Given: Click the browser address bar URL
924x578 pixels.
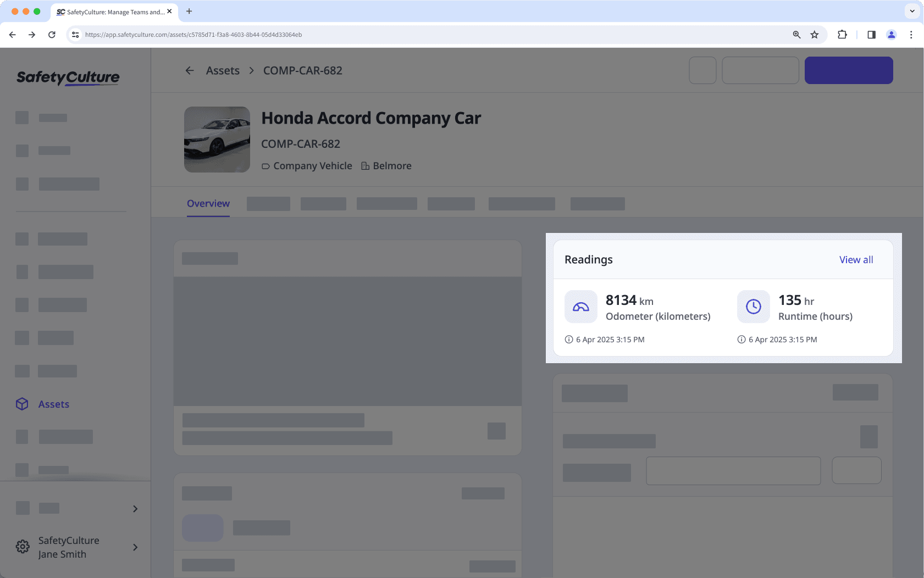Looking at the screenshot, I should coord(193,35).
